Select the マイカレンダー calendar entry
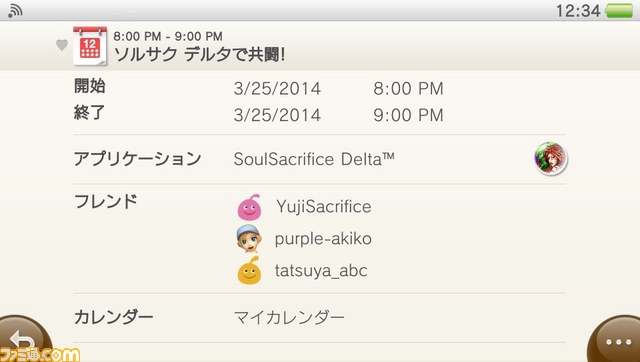 tap(289, 317)
